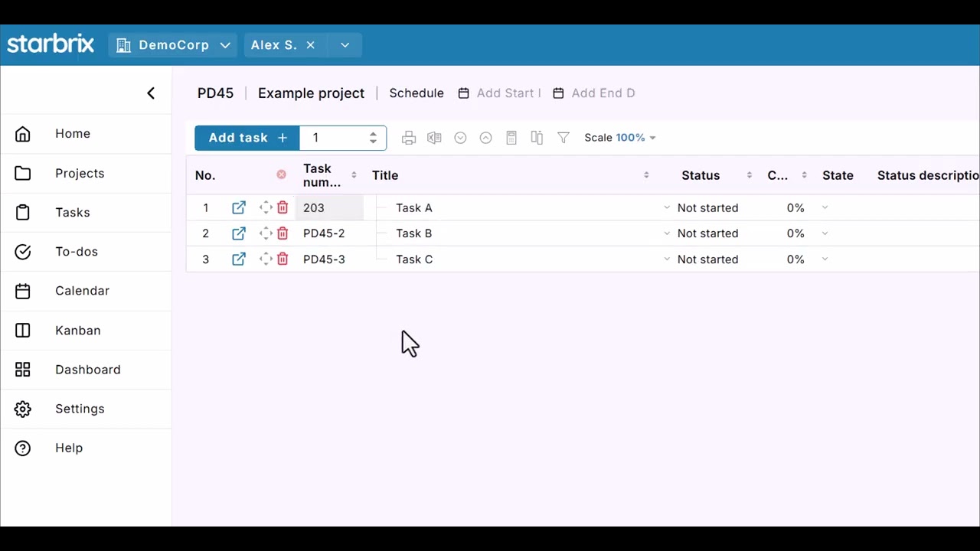Open Task C external link icon
This screenshot has height=551, width=980.
[x=239, y=259]
